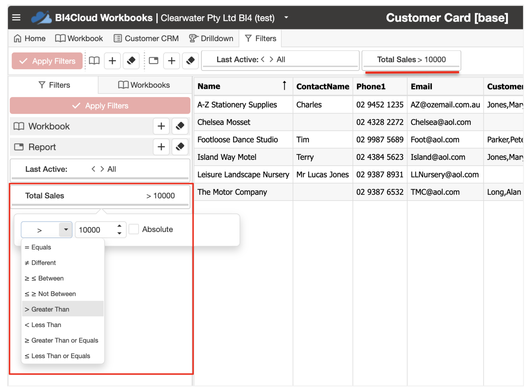The image size is (532, 392).
Task: Open the Drilldown tab
Action: tap(211, 38)
